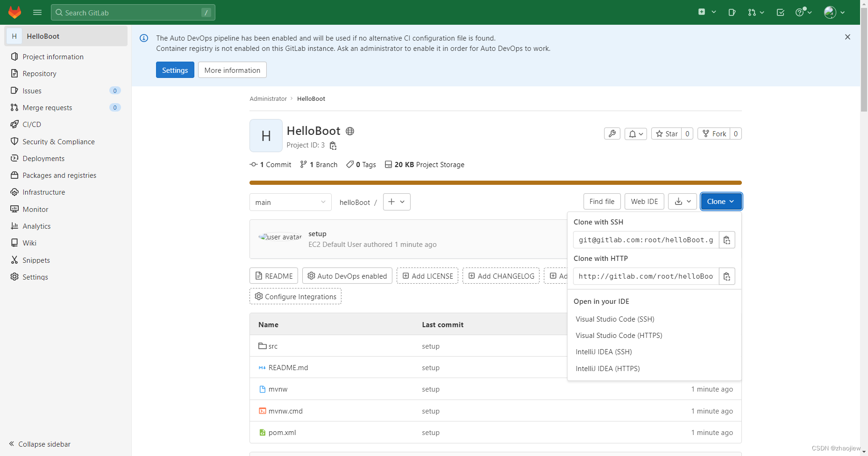Viewport: 868px width, 456px height.
Task: Open the notification bell dropdown
Action: click(x=636, y=133)
